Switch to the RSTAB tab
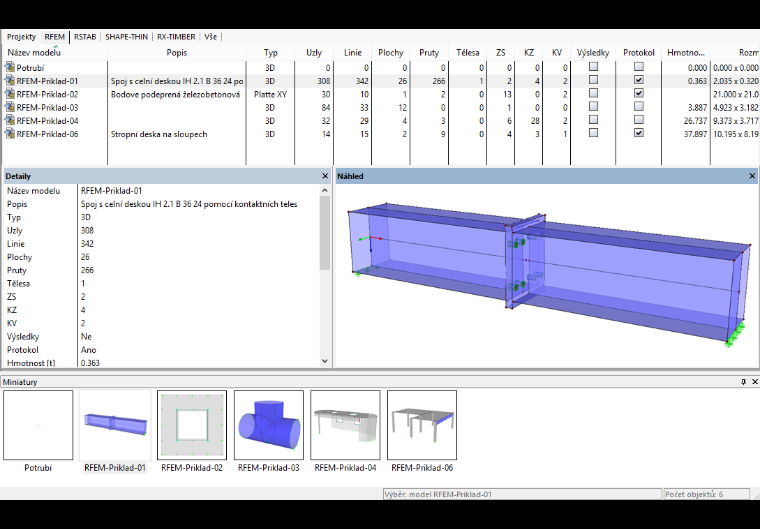The height and width of the screenshot is (529, 760). click(85, 37)
